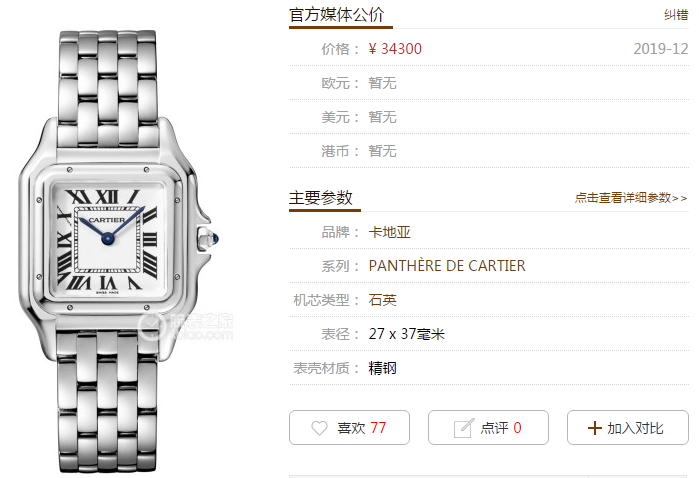Open the 点评 0 review button
The width and height of the screenshot is (699, 478).
488,428
